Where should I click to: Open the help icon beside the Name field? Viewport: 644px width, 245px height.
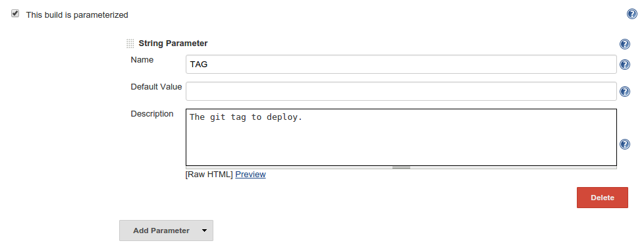coord(625,65)
